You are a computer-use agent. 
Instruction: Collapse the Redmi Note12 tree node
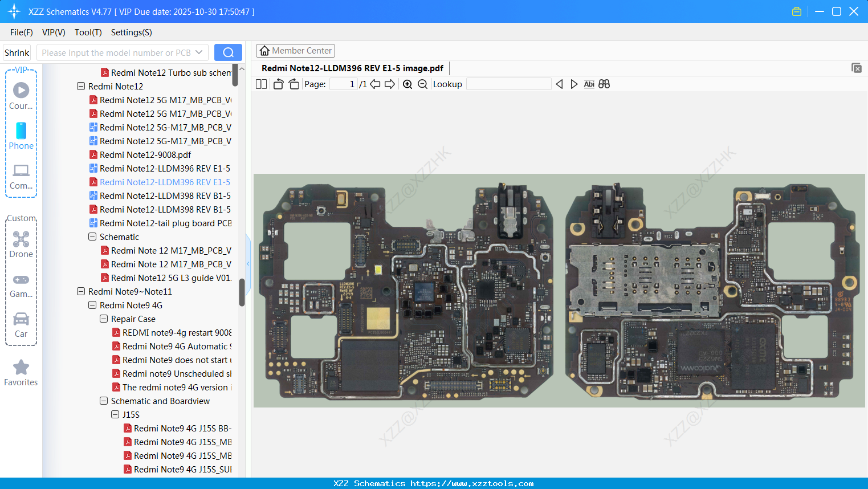(x=80, y=86)
